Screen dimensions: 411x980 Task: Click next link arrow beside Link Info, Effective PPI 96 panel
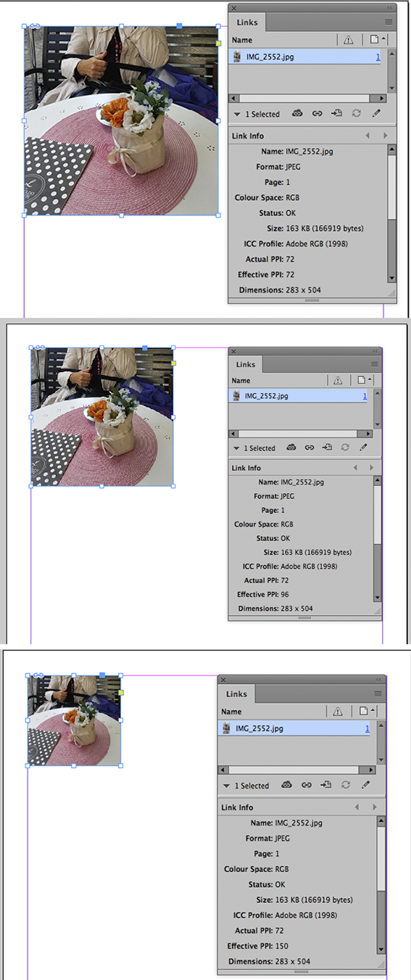[370, 468]
